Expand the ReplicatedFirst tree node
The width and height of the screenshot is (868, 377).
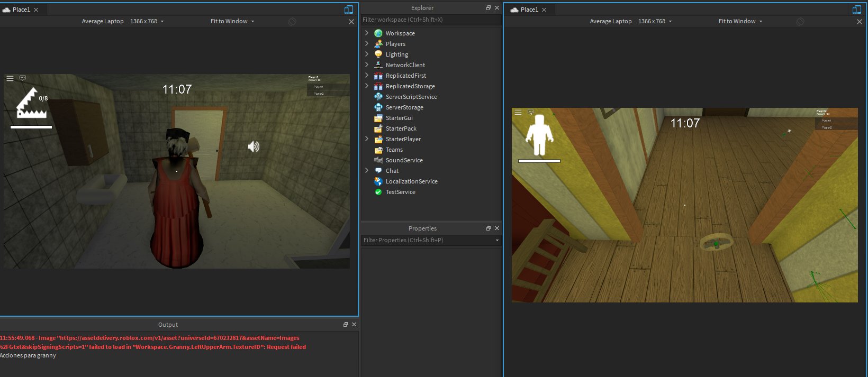point(367,75)
